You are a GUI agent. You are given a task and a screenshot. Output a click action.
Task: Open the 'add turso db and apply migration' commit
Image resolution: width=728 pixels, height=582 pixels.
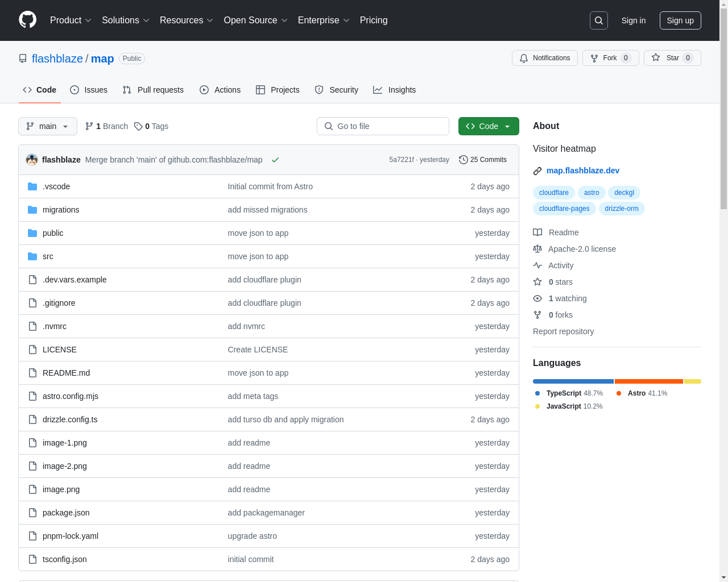click(x=286, y=419)
